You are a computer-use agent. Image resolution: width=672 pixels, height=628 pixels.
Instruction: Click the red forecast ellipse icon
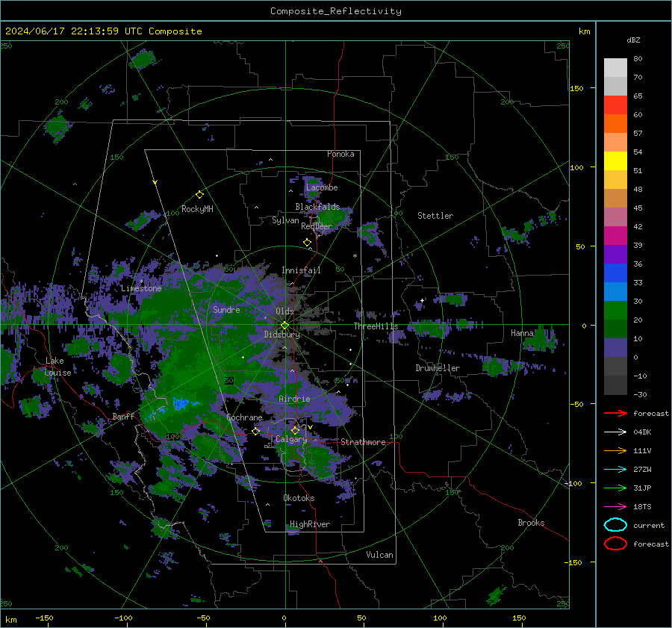coord(615,544)
